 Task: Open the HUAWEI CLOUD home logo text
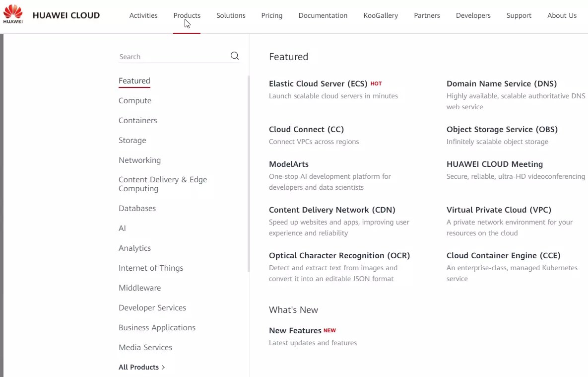point(66,15)
